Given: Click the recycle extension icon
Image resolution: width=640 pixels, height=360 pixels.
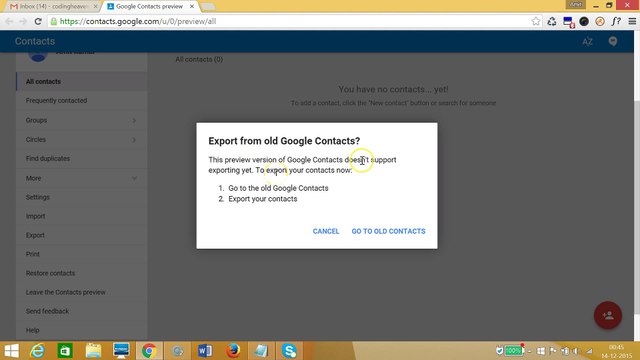Looking at the screenshot, I should click(x=552, y=21).
